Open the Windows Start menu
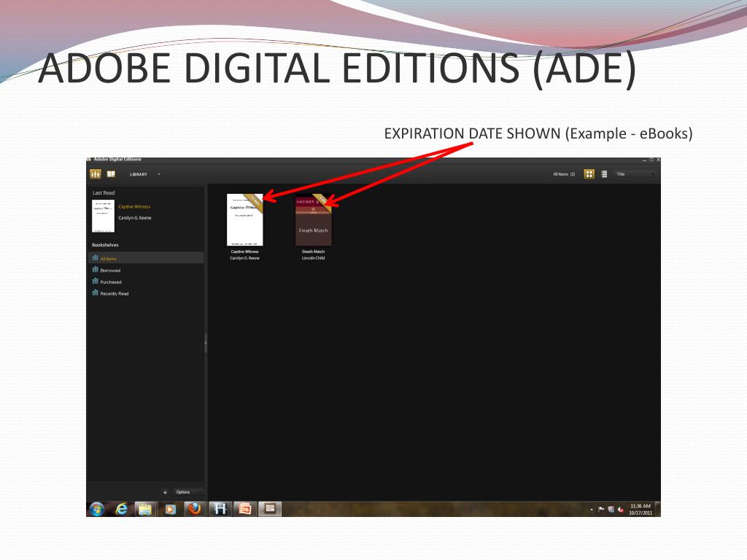This screenshot has width=747, height=560. pos(97,509)
